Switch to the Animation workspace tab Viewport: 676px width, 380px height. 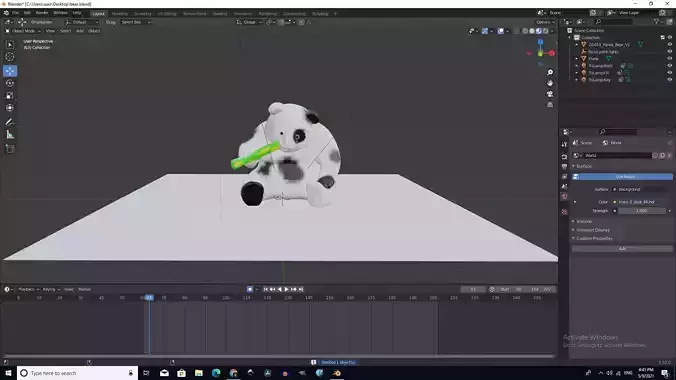pos(243,14)
